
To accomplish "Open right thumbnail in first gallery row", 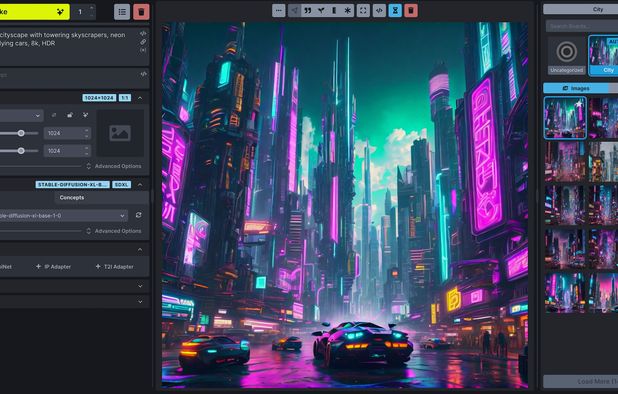I will click(603, 118).
